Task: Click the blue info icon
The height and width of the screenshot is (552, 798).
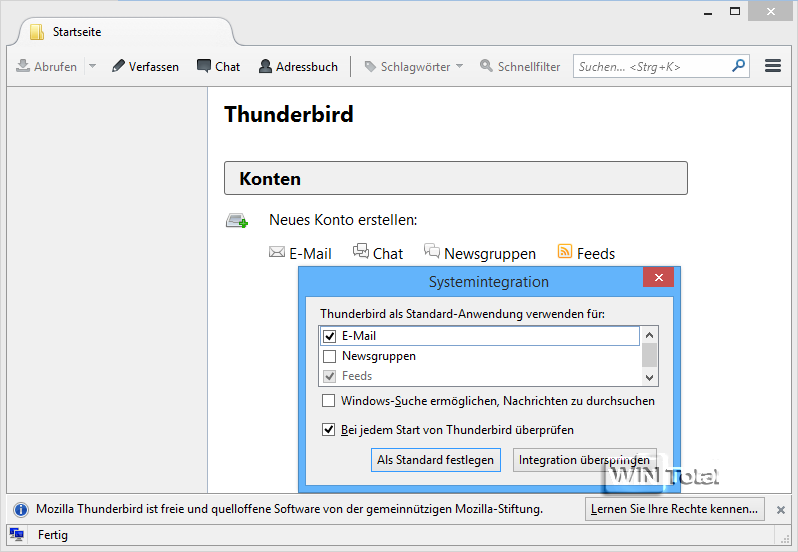Action: click(x=21, y=509)
